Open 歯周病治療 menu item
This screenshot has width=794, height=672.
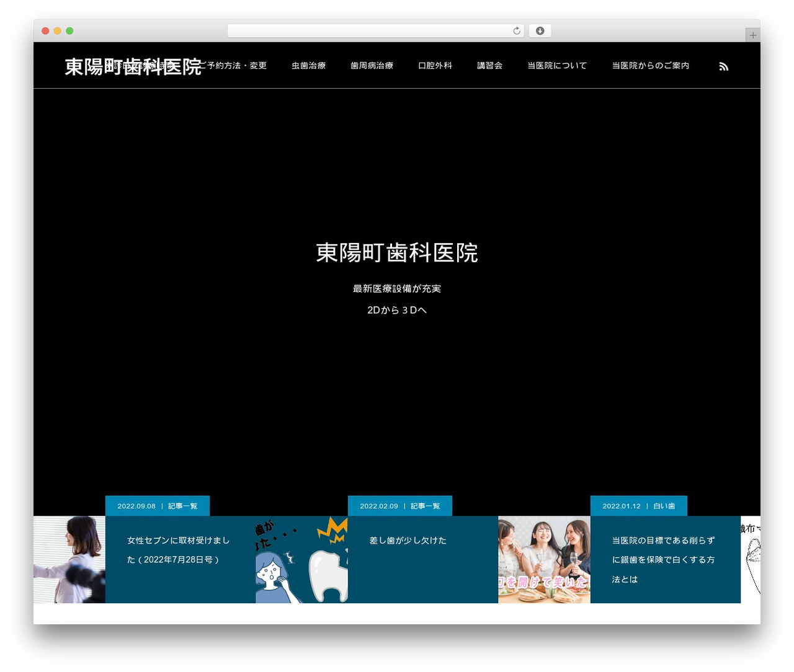point(372,66)
